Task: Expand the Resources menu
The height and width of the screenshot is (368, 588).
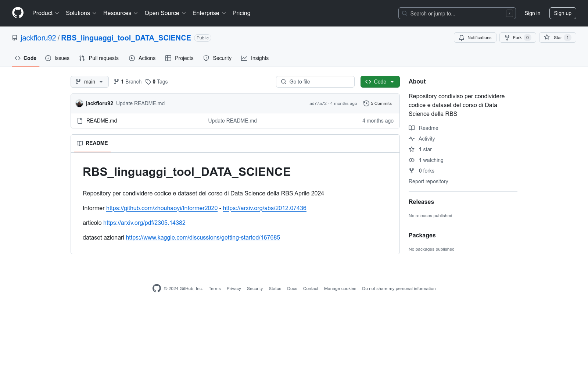Action: (x=121, y=13)
